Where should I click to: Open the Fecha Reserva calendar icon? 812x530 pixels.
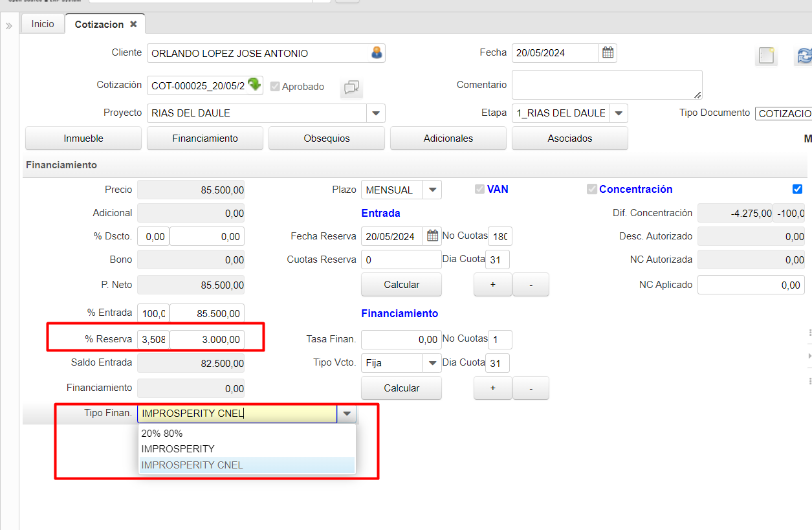[432, 236]
